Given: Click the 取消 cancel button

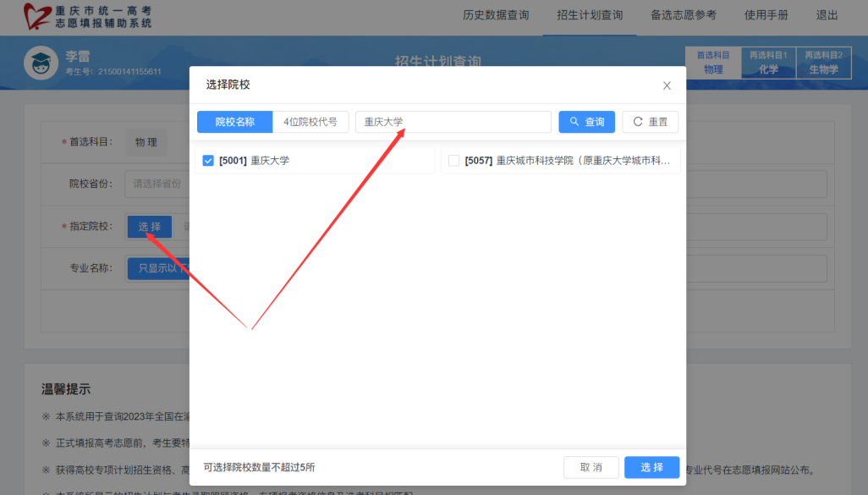Looking at the screenshot, I should pos(591,468).
